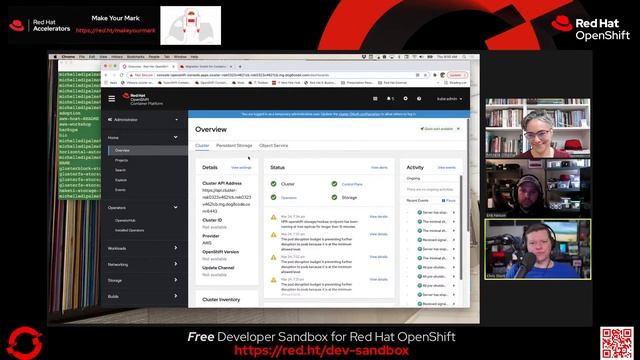Click the Red Hat OpenShift Container Platform logo

pyautogui.click(x=142, y=99)
